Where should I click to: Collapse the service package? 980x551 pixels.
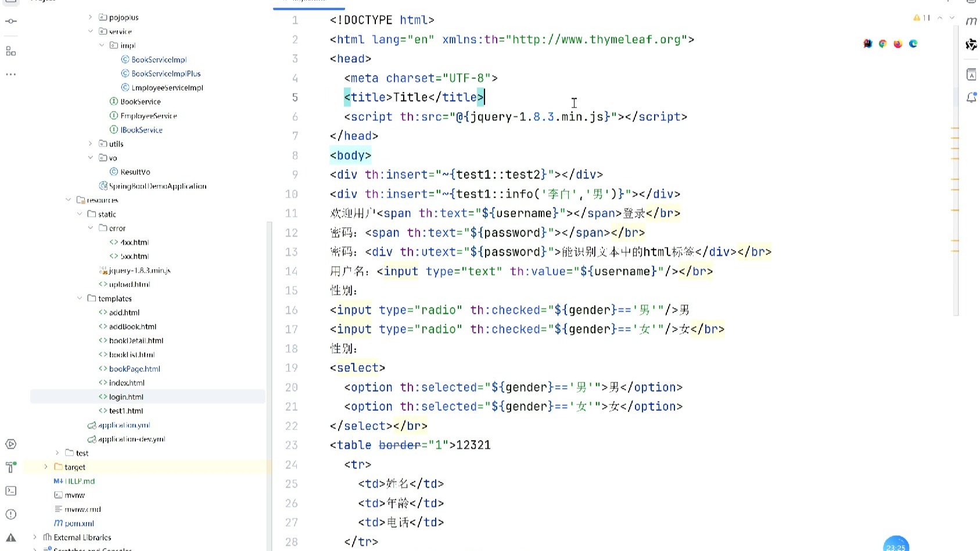91,31
